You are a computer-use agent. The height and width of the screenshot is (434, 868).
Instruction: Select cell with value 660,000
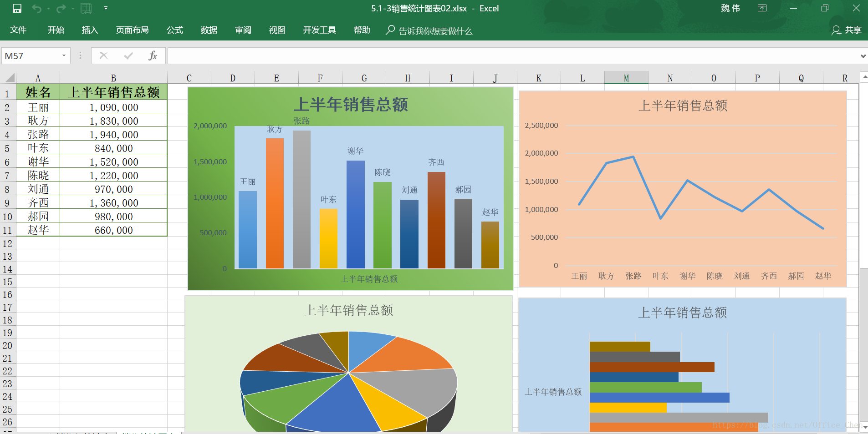point(113,230)
